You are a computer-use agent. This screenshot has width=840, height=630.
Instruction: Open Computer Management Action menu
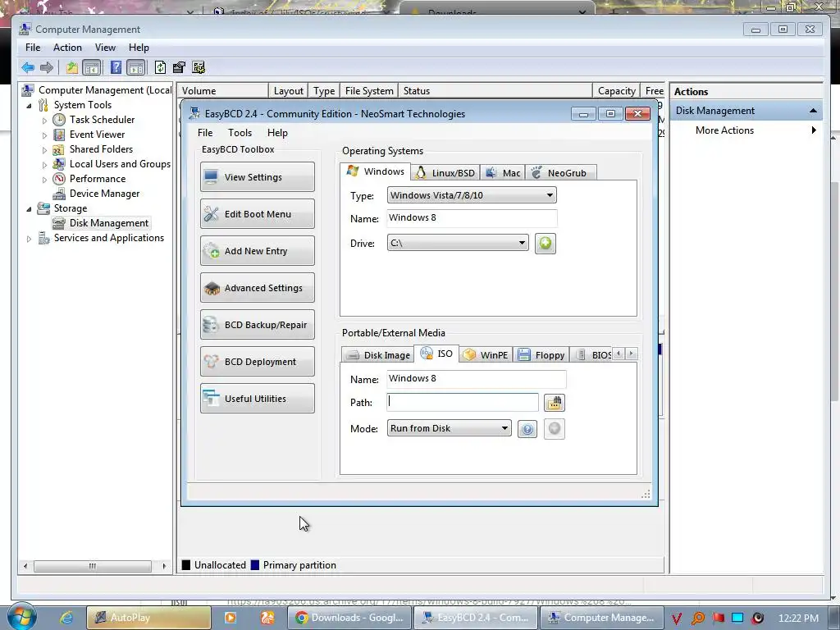(67, 48)
